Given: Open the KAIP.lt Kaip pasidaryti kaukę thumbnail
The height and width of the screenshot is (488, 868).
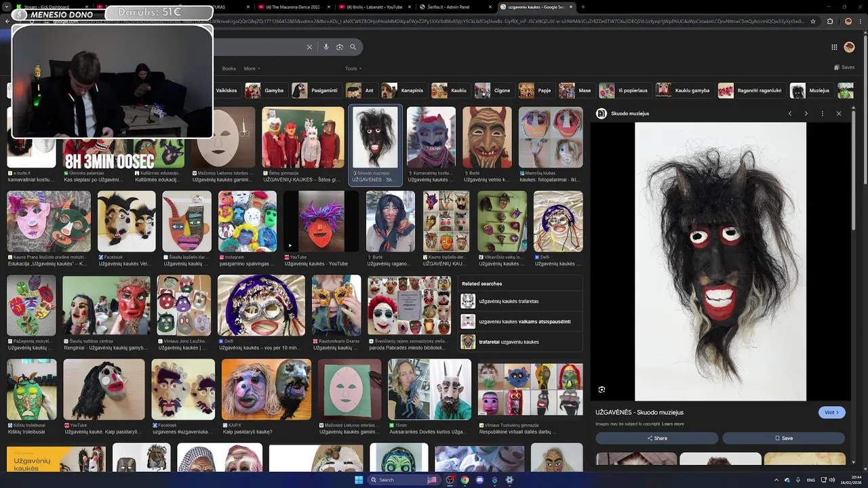Looking at the screenshot, I should pos(267,390).
